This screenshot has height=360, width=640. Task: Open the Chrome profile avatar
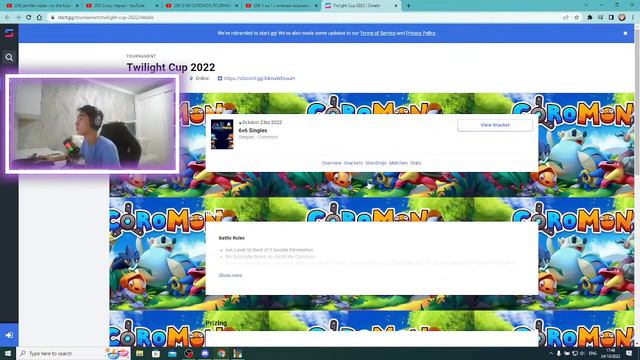(622, 18)
